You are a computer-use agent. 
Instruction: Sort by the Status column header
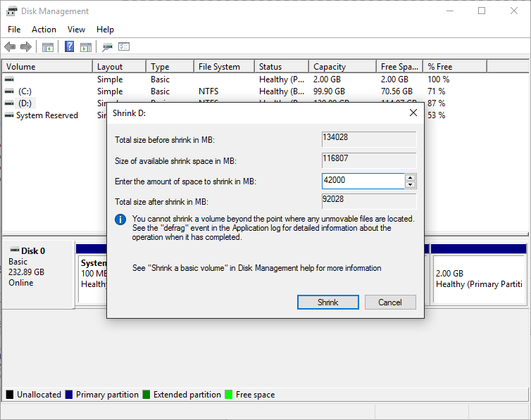click(x=282, y=67)
